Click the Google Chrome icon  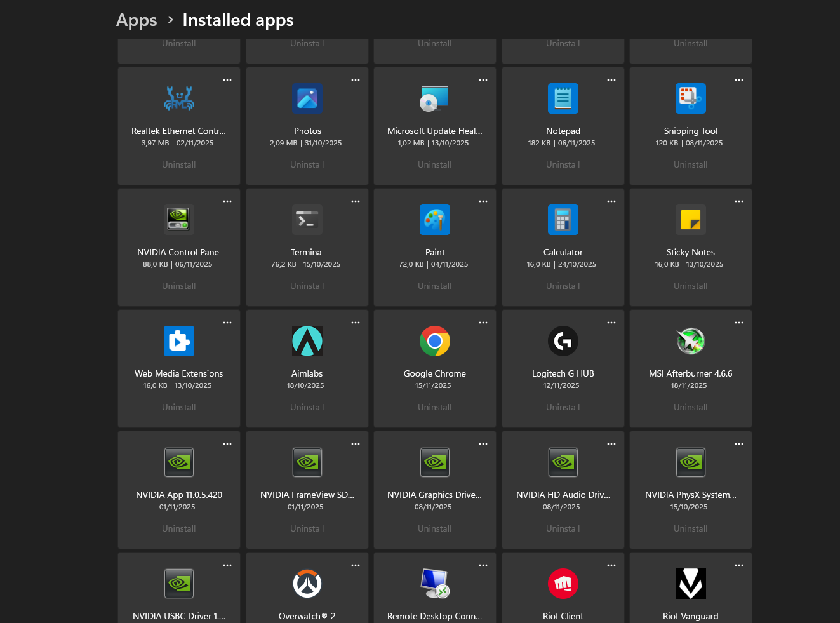[x=435, y=341]
